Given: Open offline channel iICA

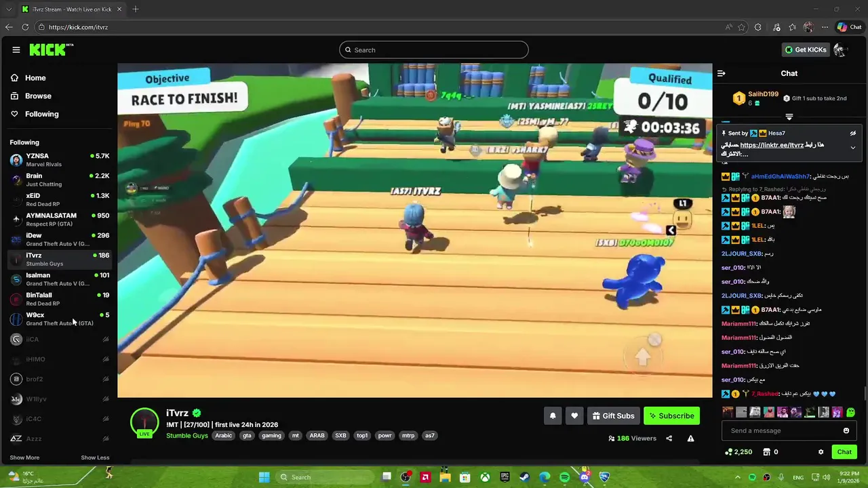Looking at the screenshot, I should pyautogui.click(x=60, y=339).
